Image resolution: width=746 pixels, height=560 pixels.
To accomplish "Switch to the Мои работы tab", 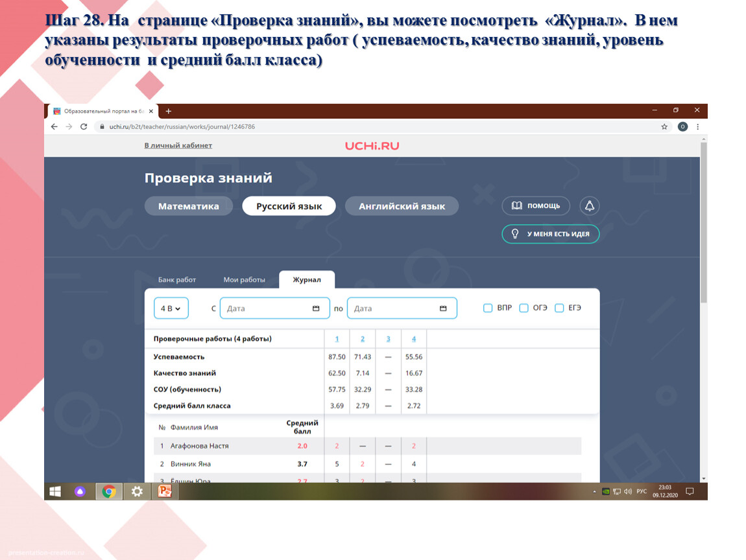I will tap(244, 280).
